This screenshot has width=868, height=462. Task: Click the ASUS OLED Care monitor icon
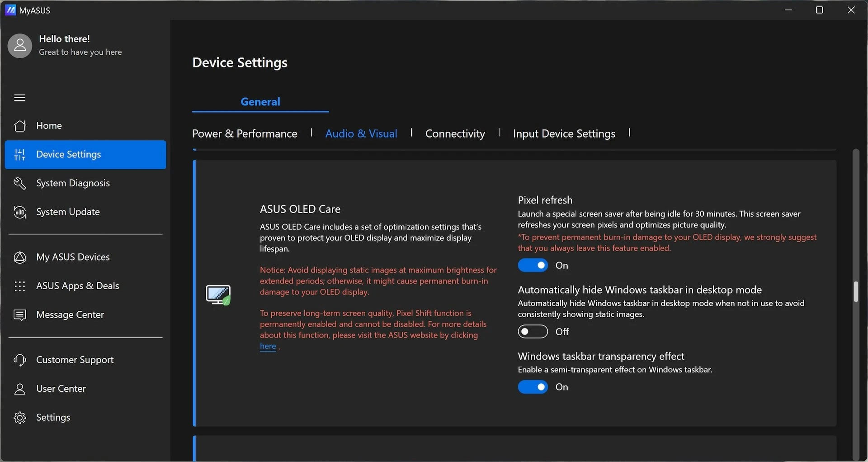(218, 295)
